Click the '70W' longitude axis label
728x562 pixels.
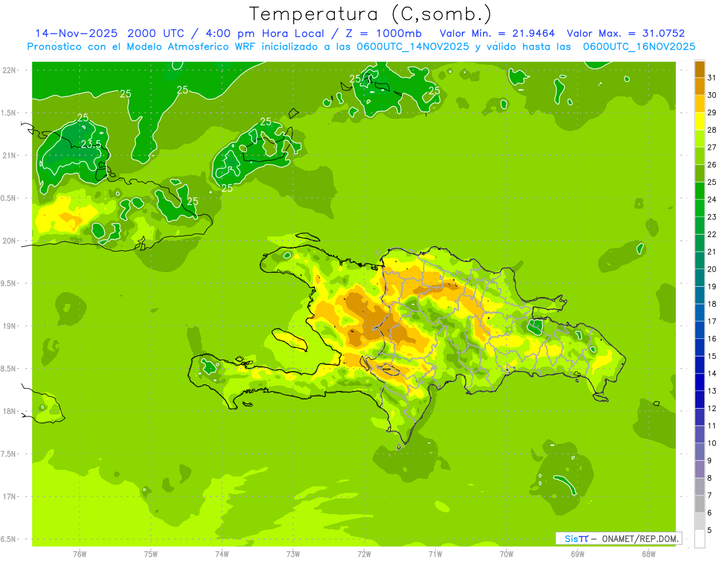(507, 554)
